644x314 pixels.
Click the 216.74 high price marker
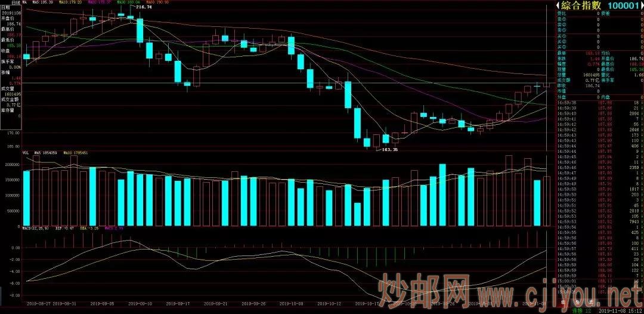pyautogui.click(x=145, y=7)
